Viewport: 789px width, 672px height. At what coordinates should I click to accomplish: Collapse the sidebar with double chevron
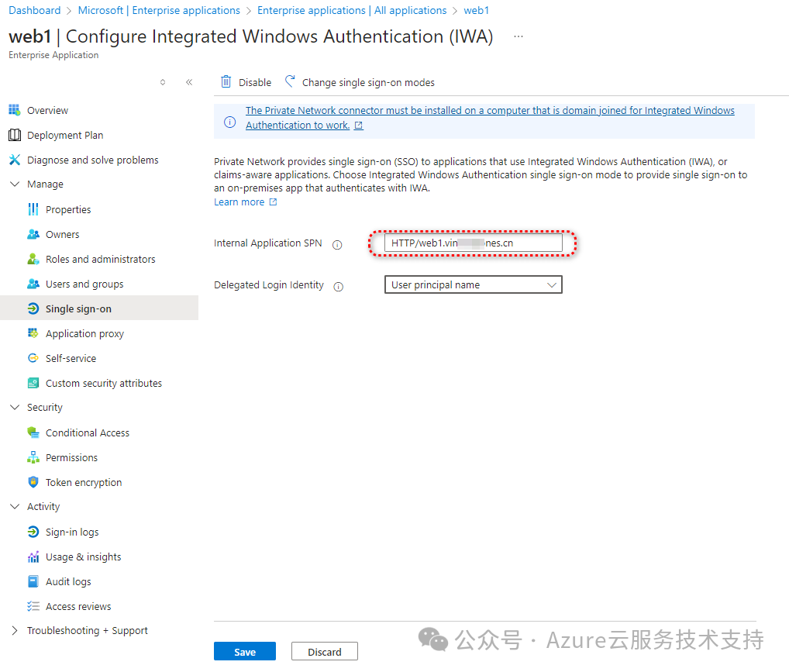(189, 82)
